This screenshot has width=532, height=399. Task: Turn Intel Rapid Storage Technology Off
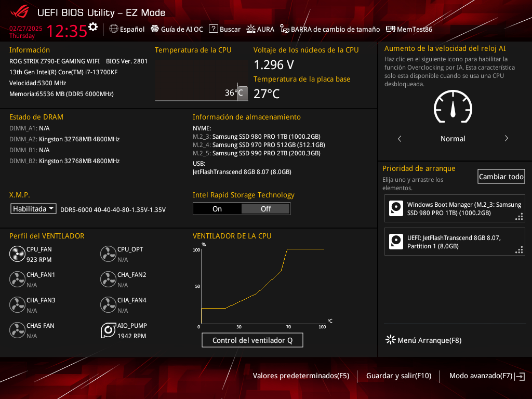[265, 209]
